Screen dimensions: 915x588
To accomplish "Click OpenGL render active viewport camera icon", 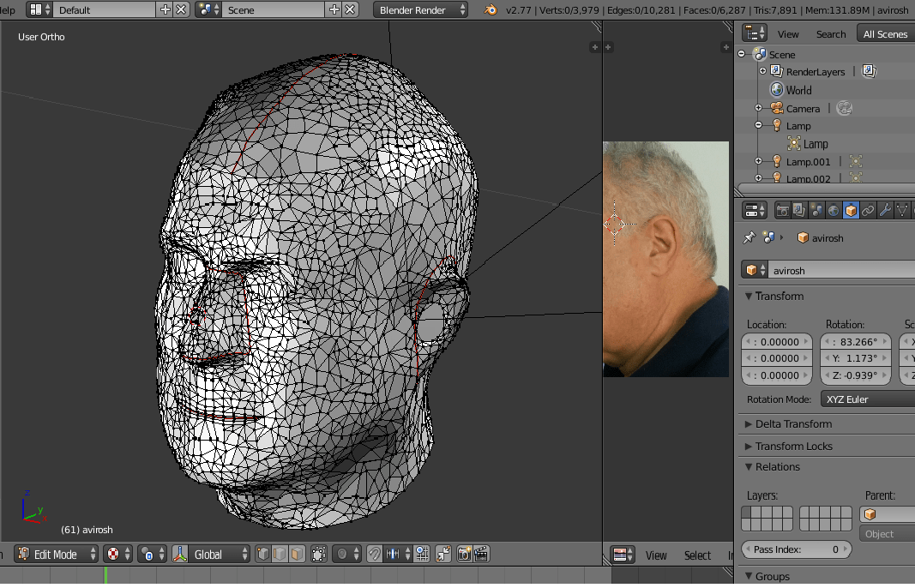I will point(464,554).
